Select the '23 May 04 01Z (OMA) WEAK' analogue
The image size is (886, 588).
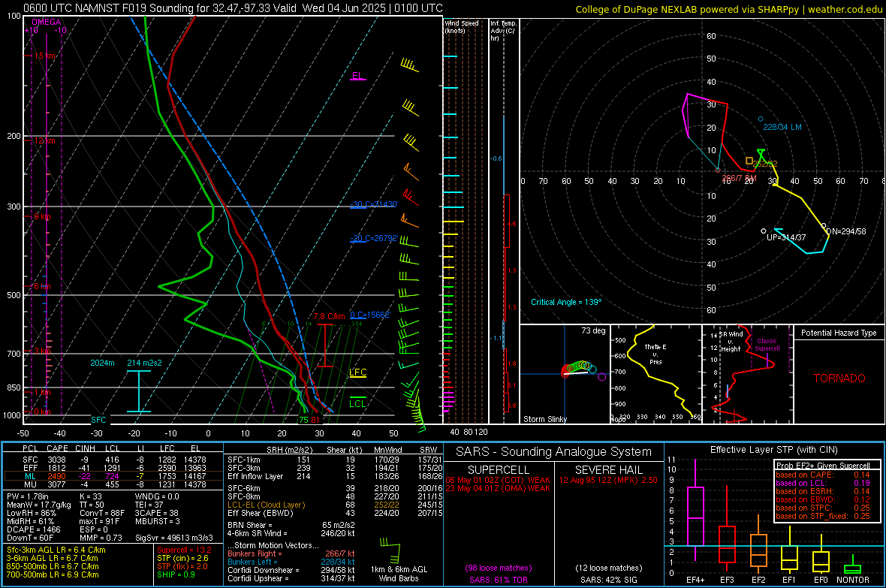tap(498, 488)
